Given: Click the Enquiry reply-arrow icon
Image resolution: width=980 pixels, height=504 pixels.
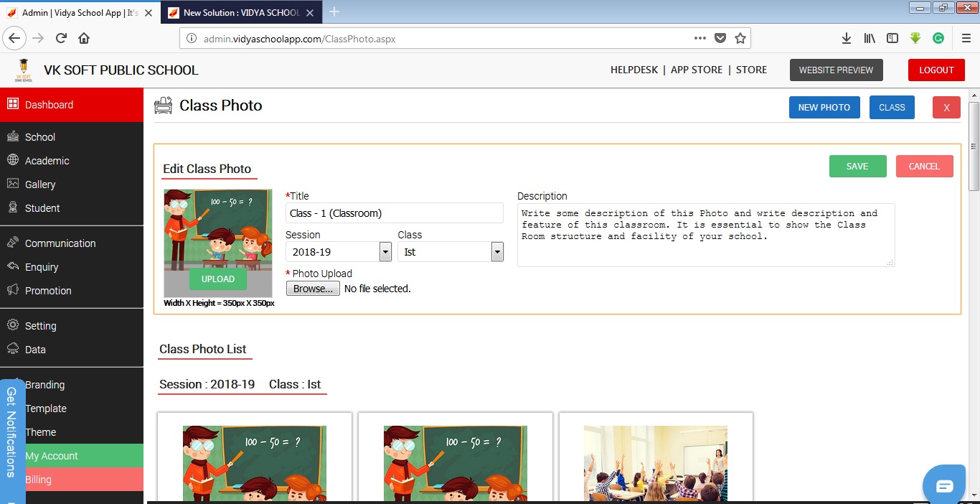Looking at the screenshot, I should coord(12,266).
